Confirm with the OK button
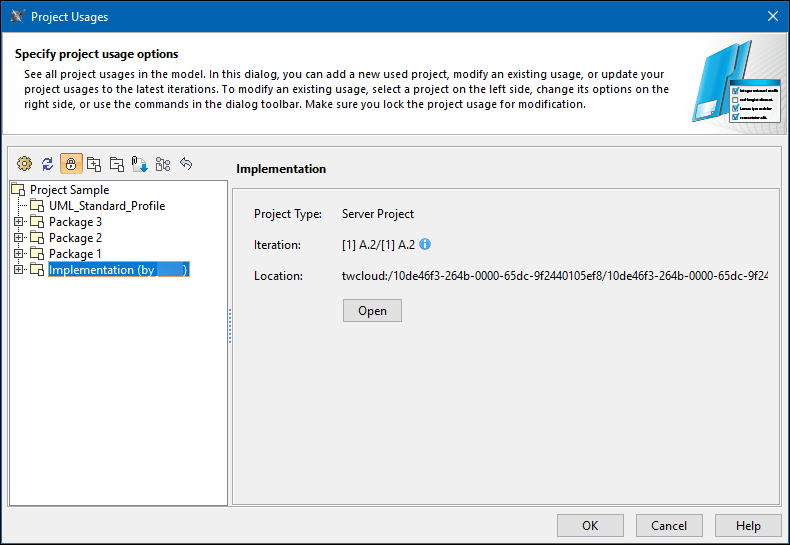790x545 pixels. [x=590, y=526]
